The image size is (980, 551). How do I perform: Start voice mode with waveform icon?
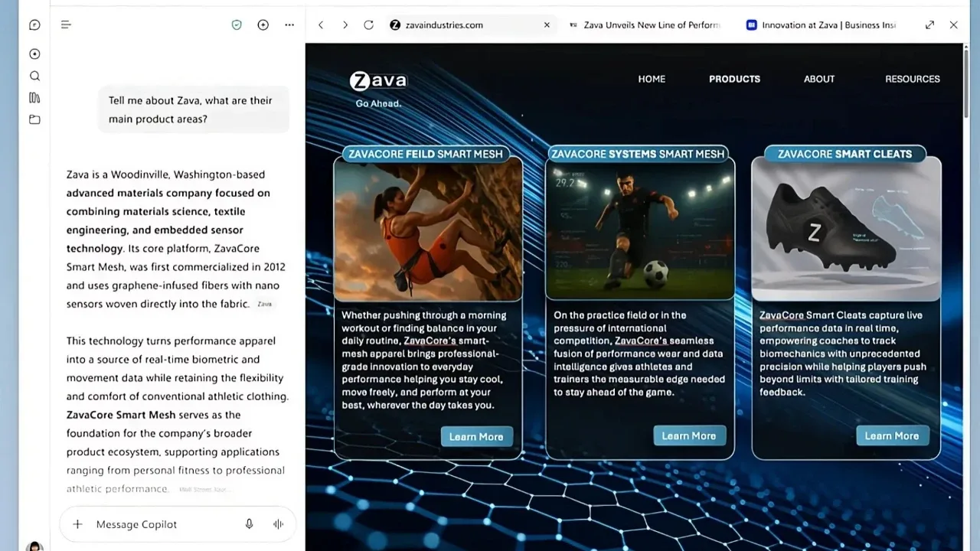coord(279,524)
